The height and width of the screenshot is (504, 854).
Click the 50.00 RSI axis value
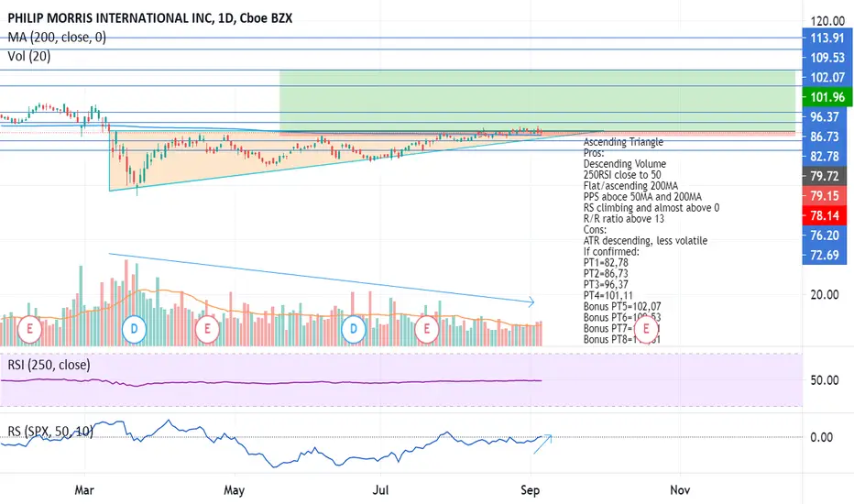[x=825, y=380]
